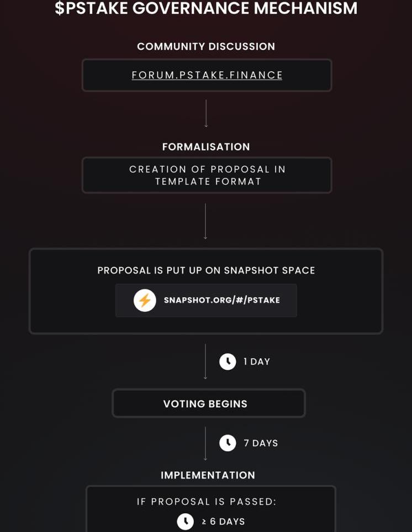
Task: Click the 7 DAYS duration label
Action: [261, 443]
